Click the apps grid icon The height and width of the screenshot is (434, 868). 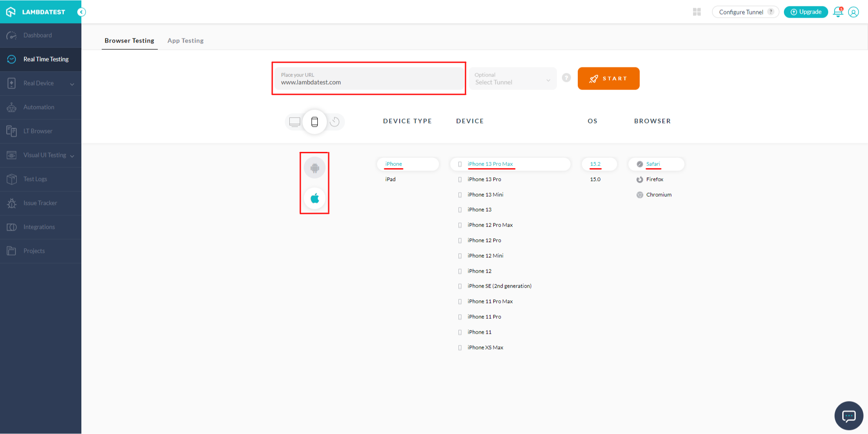tap(697, 12)
